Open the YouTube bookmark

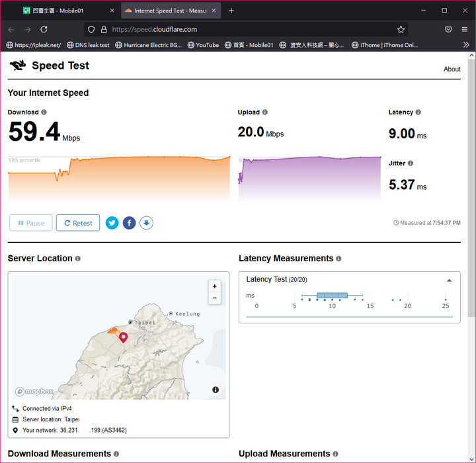tap(203, 45)
